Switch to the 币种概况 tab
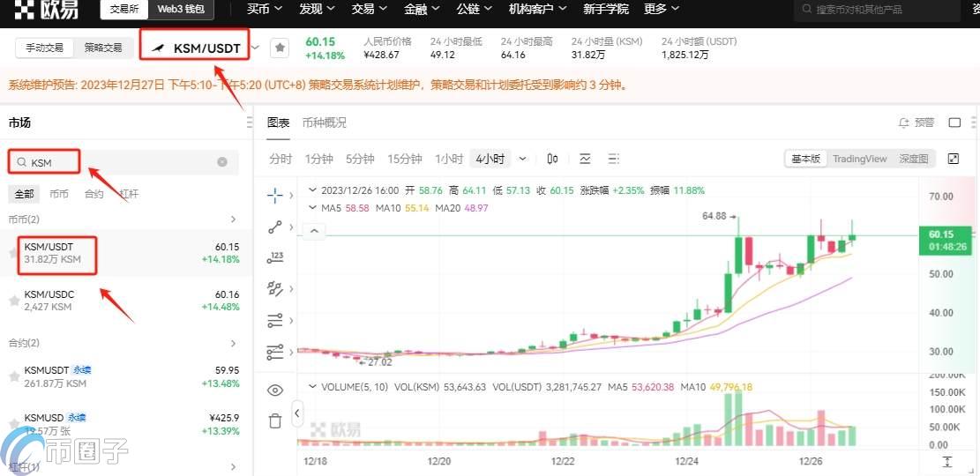Screen dimensions: 980x476 pyautogui.click(x=324, y=123)
